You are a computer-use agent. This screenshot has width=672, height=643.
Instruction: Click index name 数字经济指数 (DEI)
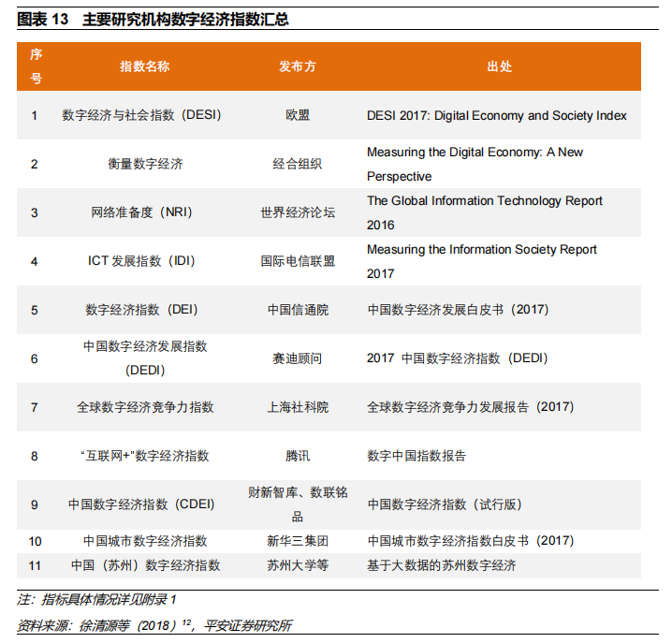[x=141, y=310]
